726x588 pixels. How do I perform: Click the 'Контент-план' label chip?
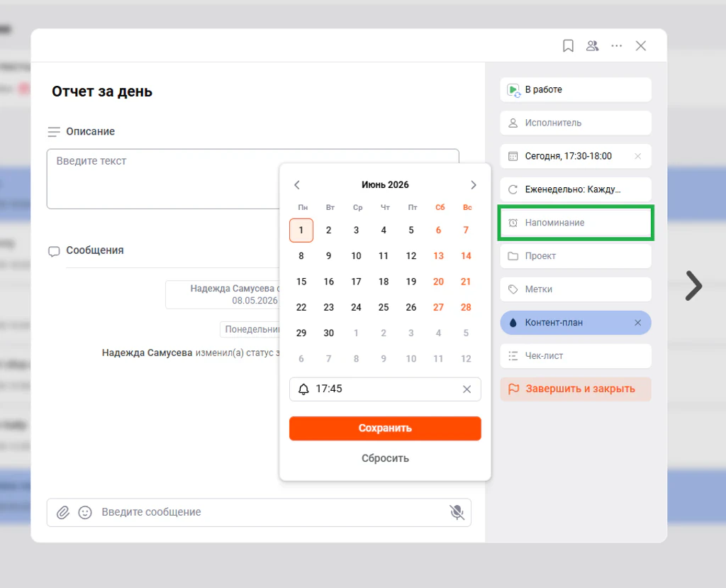point(576,323)
